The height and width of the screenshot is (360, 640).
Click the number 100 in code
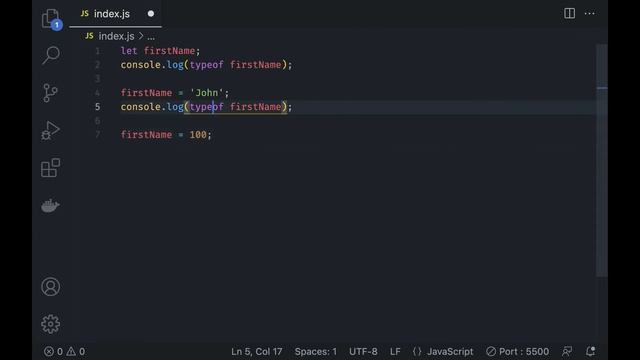pyautogui.click(x=198, y=135)
